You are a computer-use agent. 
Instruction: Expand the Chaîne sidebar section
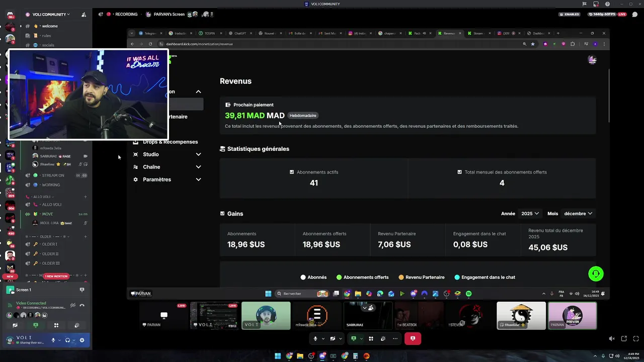[x=167, y=167]
